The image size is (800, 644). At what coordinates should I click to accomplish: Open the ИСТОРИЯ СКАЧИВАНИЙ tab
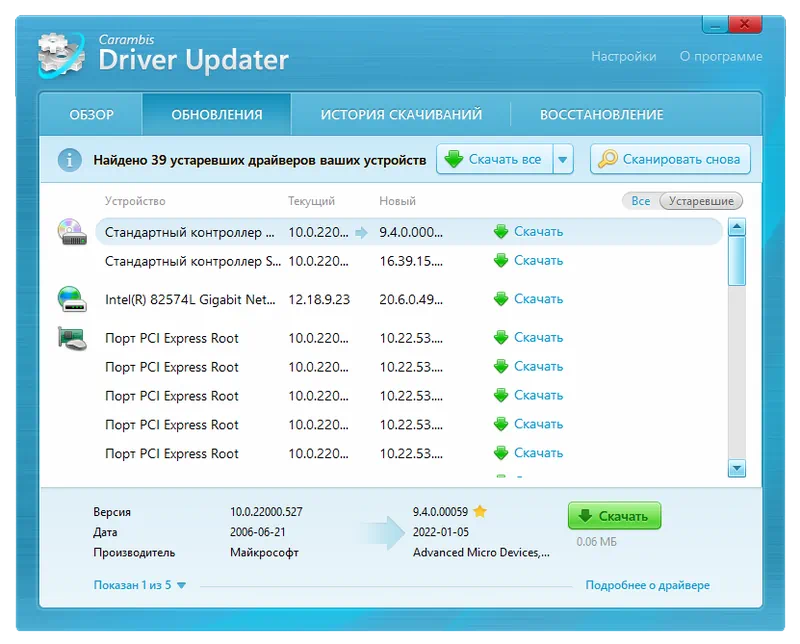click(401, 114)
